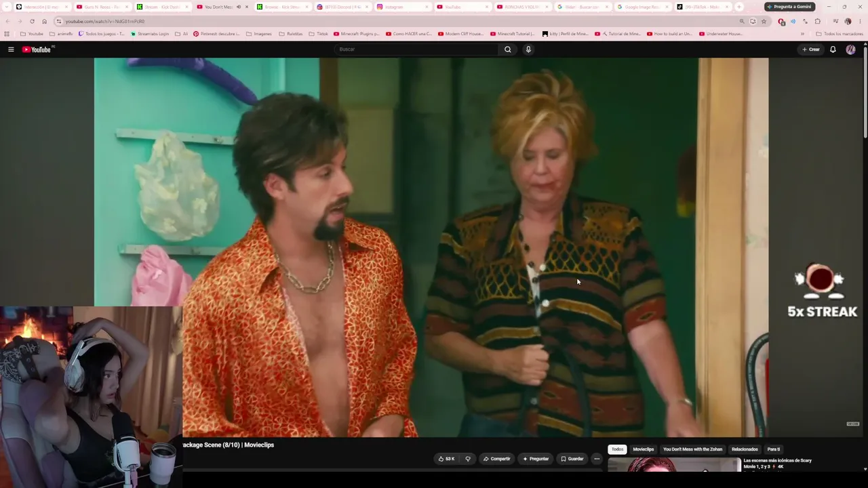Open the Tiktok bookmarks folder
Screen dimensions: 868x488
pyautogui.click(x=318, y=34)
